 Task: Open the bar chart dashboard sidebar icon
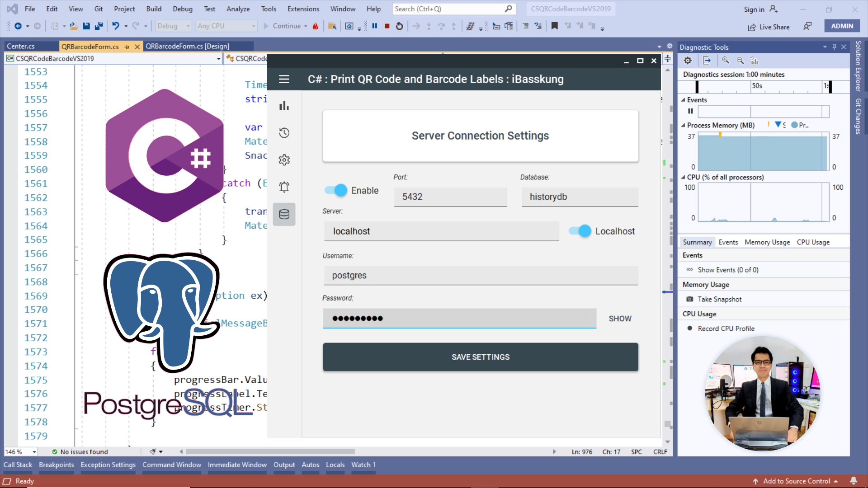click(x=284, y=106)
